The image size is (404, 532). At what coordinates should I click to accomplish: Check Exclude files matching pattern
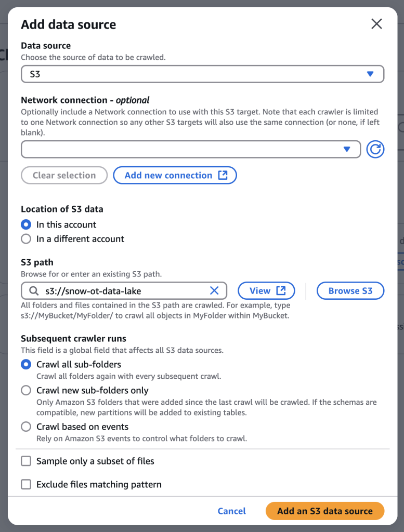[x=25, y=484]
